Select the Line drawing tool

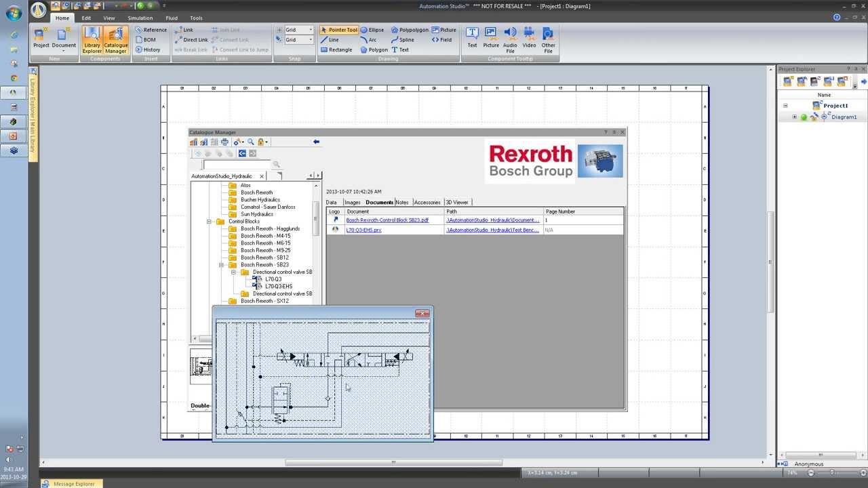330,39
